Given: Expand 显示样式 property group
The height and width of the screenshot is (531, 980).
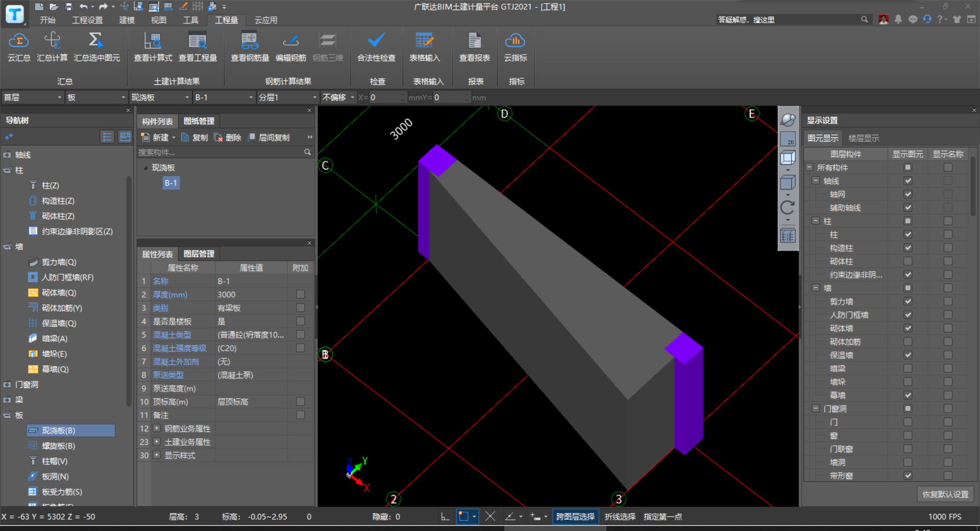Looking at the screenshot, I should coord(157,455).
